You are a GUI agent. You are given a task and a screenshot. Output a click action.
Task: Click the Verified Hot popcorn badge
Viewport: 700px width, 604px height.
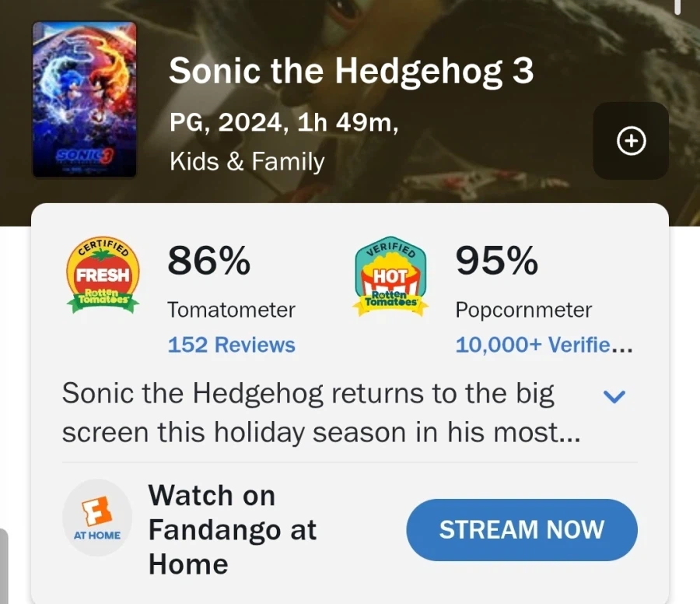pyautogui.click(x=390, y=278)
